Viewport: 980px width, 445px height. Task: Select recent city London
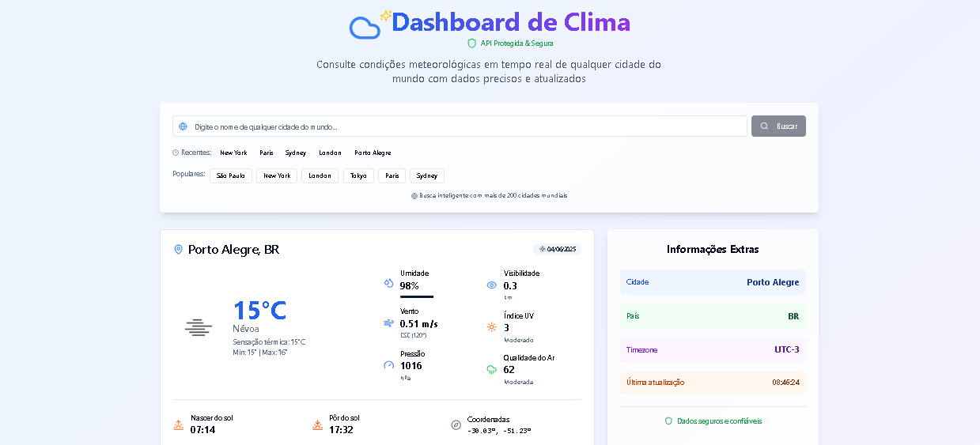point(330,153)
